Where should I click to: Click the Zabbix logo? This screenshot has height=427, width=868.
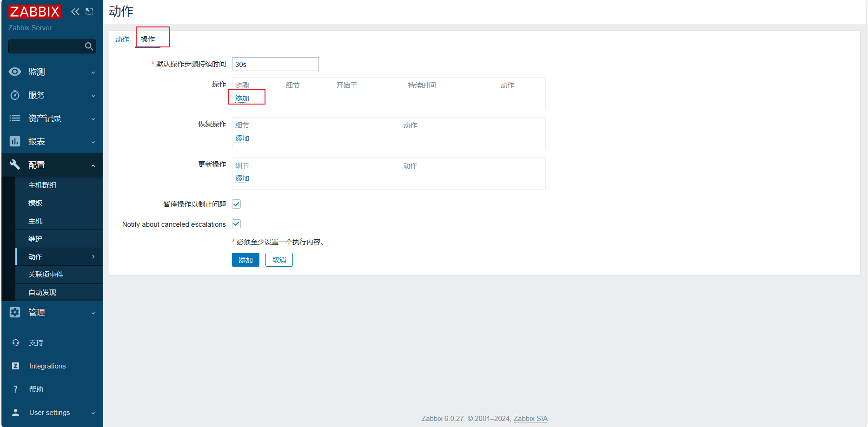click(x=34, y=12)
